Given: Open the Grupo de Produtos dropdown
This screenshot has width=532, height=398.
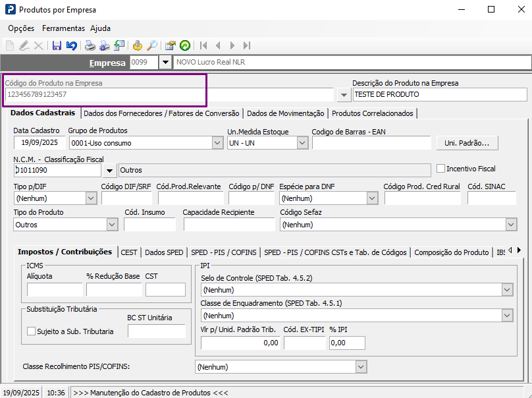Looking at the screenshot, I should (x=217, y=143).
